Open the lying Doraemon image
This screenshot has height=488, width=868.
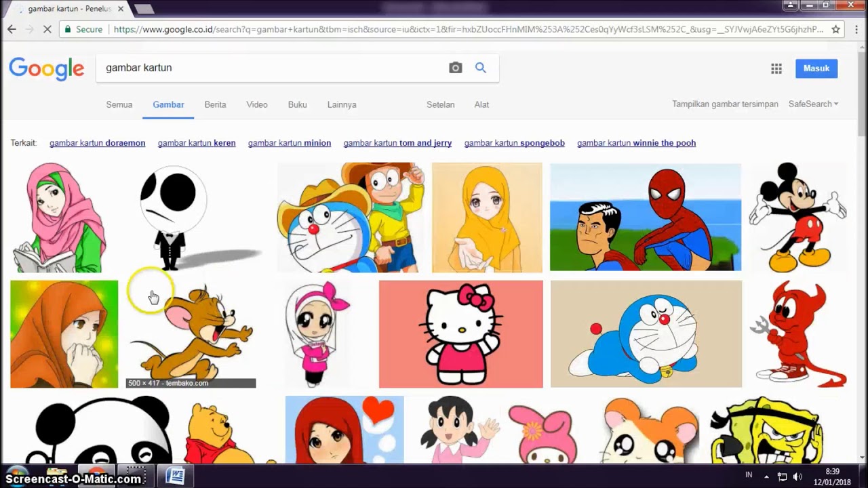pos(646,334)
